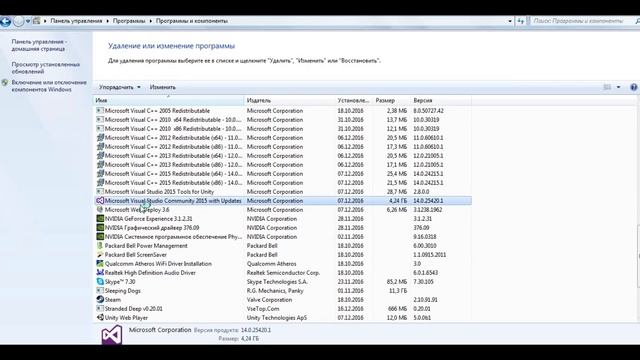Image resolution: width=640 pixels, height=360 pixels.
Task: Click icon of Visual C++ 2013 Redistributable (x64)
Action: pyautogui.click(x=100, y=156)
